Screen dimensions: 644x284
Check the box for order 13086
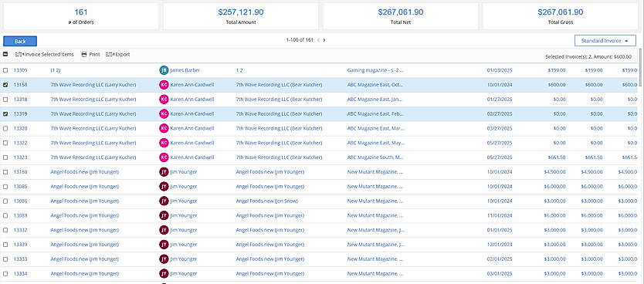pyautogui.click(x=5, y=201)
